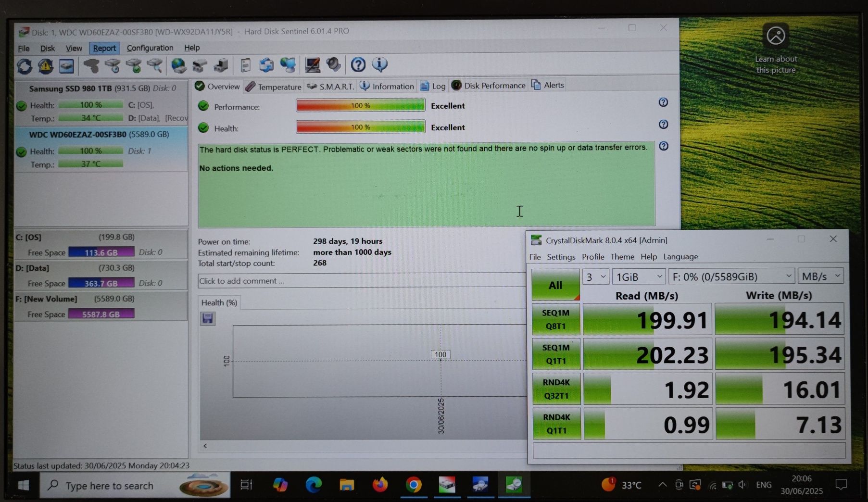Image resolution: width=868 pixels, height=502 pixels.
Task: Click the speaker sound toolbar icon
Action: 333,64
